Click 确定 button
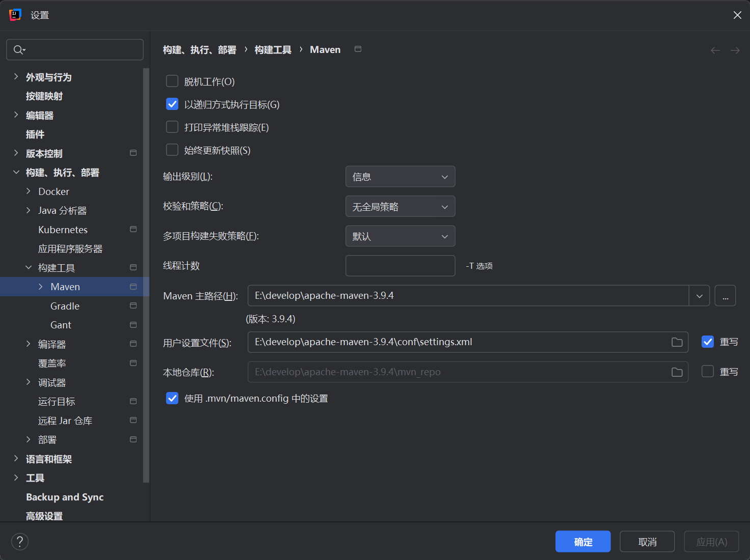The width and height of the screenshot is (750, 560). coord(583,542)
